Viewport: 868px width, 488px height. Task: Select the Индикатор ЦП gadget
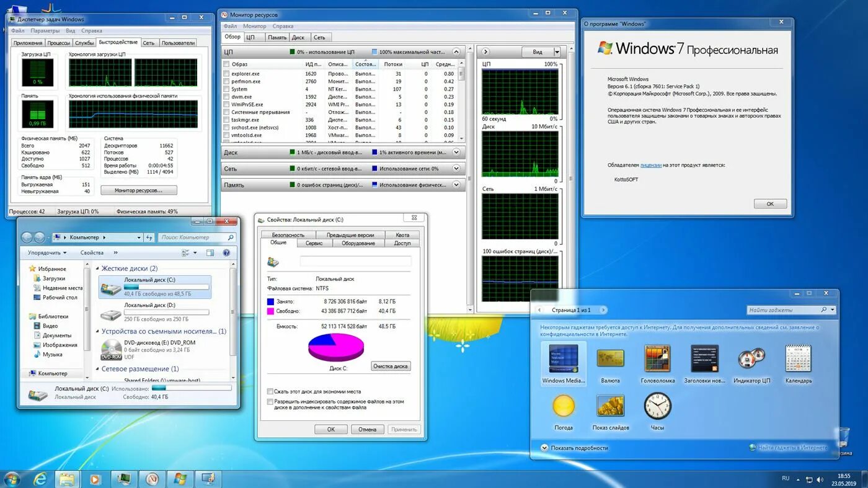pyautogui.click(x=751, y=364)
